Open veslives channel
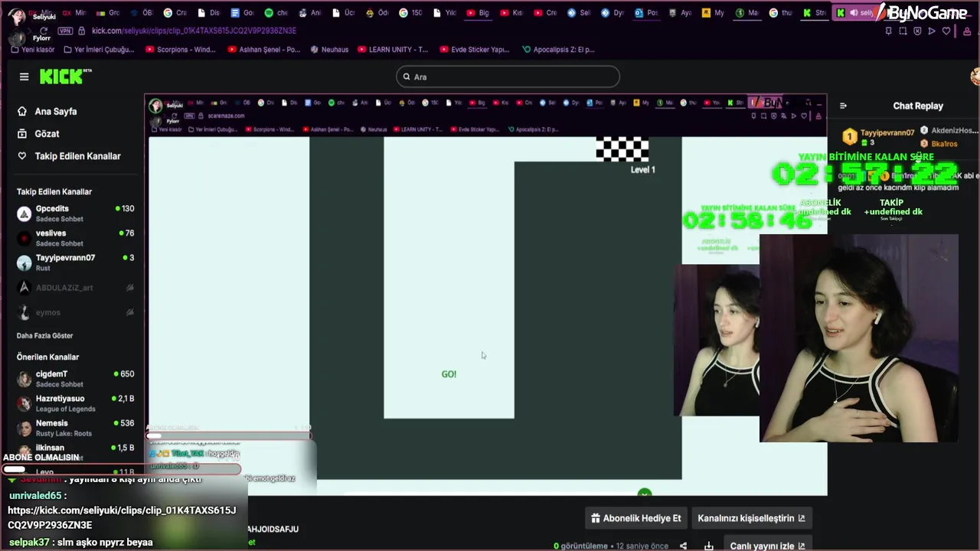 (75, 238)
